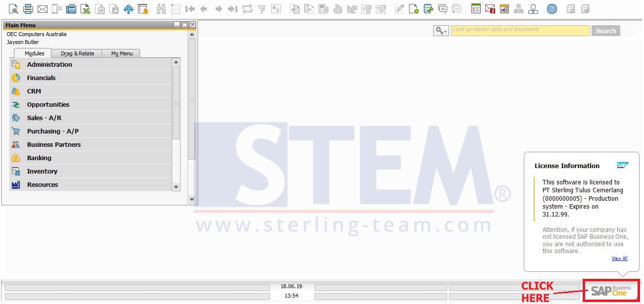Export to Microsoft Excel icon
This screenshot has width=644, height=304.
pos(86,9)
